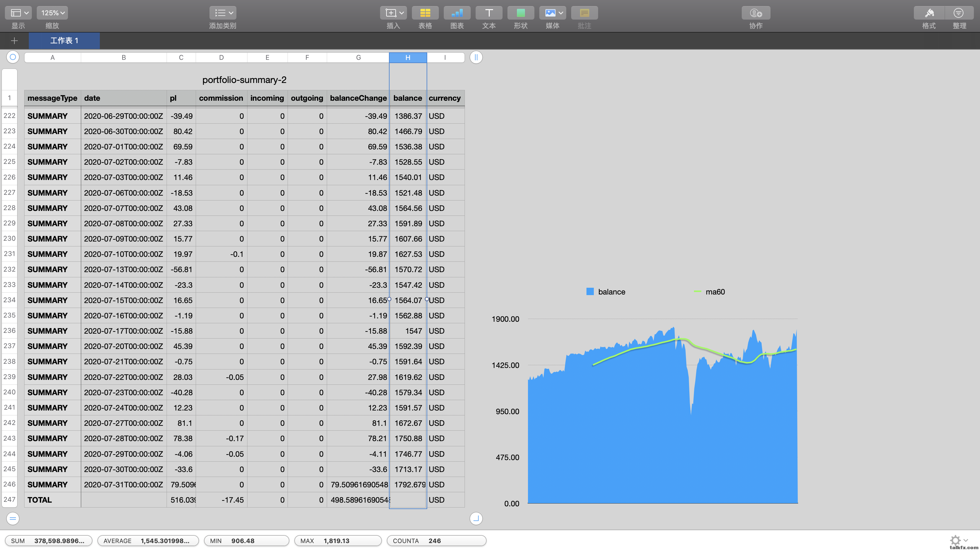Select column I header
Screen dimensions: 980x551
[445, 58]
